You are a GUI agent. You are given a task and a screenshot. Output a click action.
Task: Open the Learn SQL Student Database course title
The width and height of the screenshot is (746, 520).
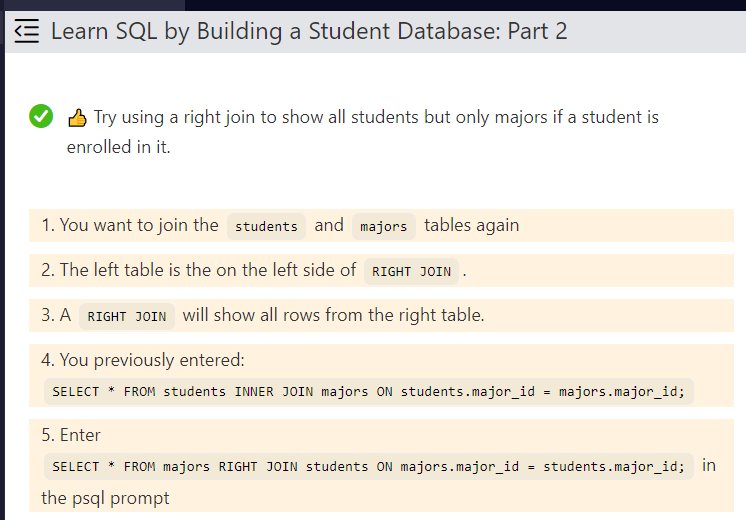coord(308,31)
